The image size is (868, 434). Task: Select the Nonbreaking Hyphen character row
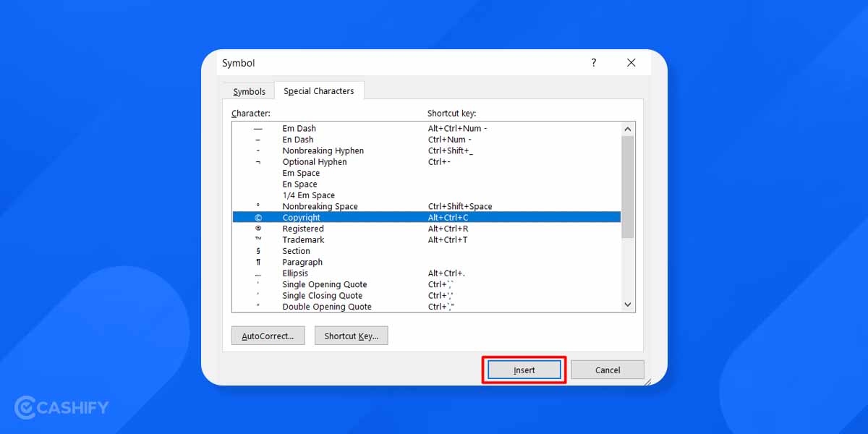362,150
